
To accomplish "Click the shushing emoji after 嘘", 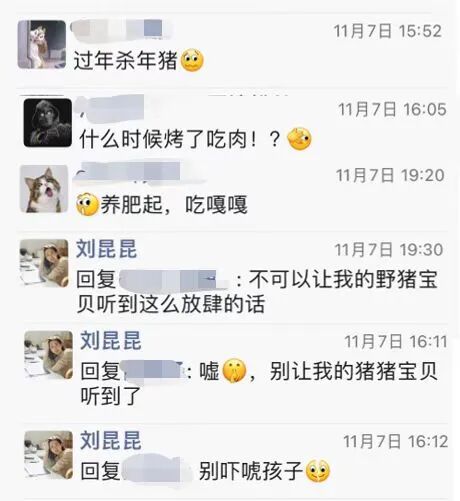I will point(234,370).
